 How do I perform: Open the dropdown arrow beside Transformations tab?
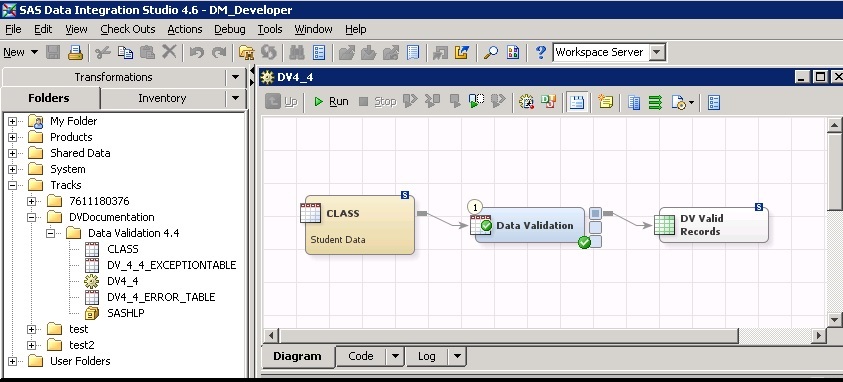(235, 77)
